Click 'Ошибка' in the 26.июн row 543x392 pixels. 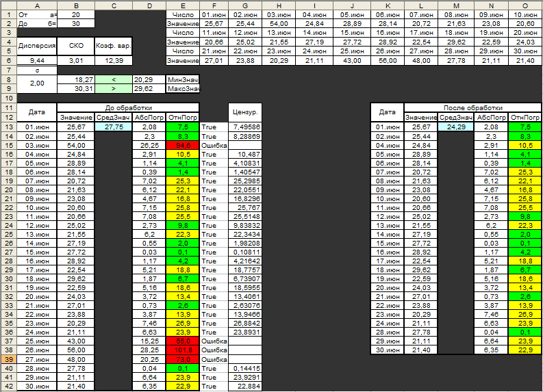coord(214,350)
